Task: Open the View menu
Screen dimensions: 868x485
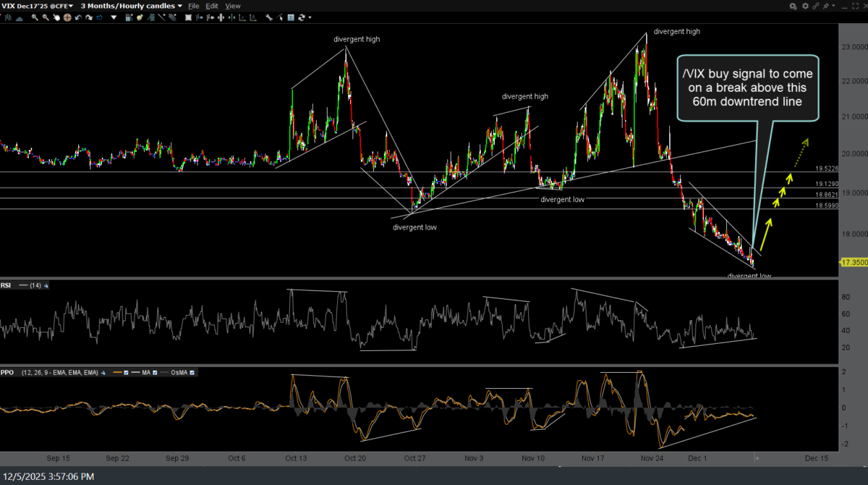Action: 233,6
